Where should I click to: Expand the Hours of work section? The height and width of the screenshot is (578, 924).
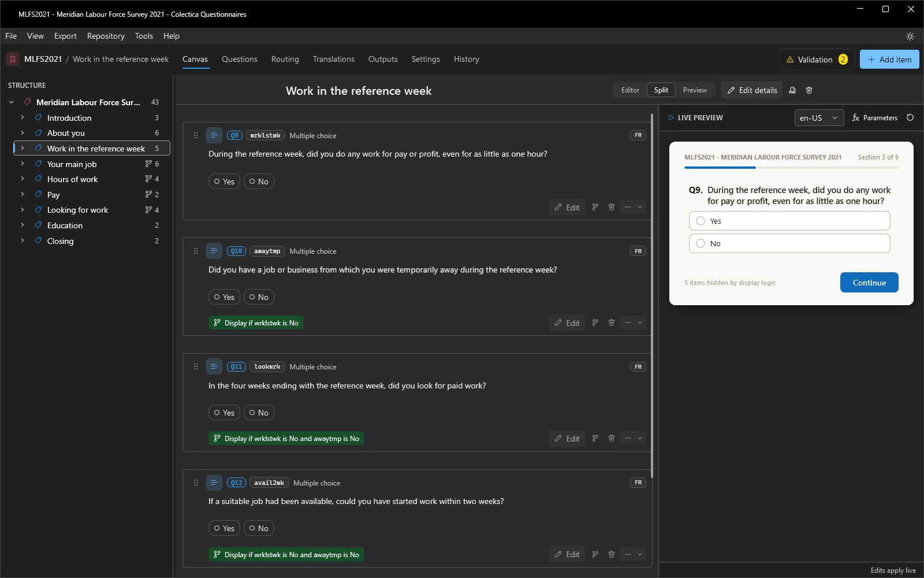click(x=23, y=179)
